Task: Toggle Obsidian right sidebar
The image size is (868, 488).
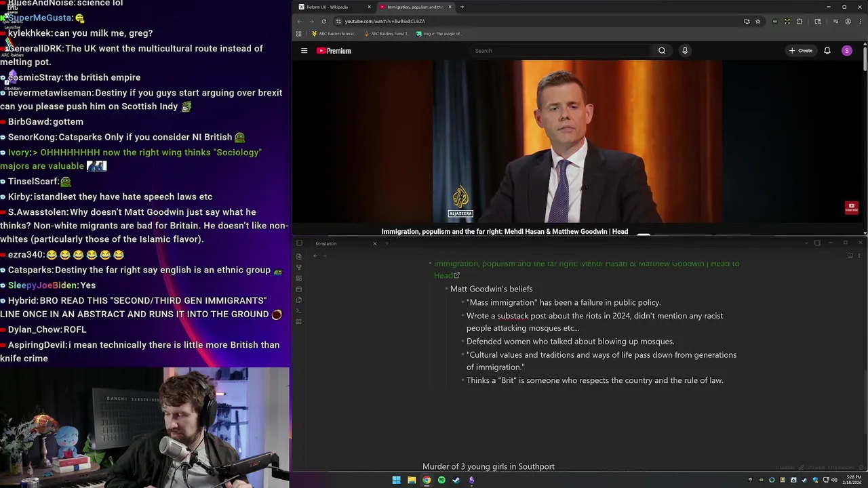Action: tap(817, 243)
